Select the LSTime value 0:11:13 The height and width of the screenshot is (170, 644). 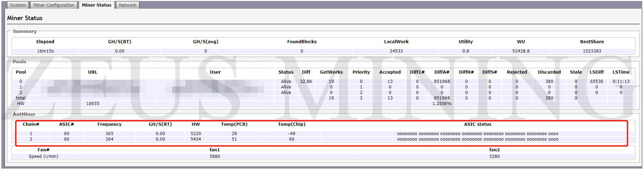click(x=621, y=81)
